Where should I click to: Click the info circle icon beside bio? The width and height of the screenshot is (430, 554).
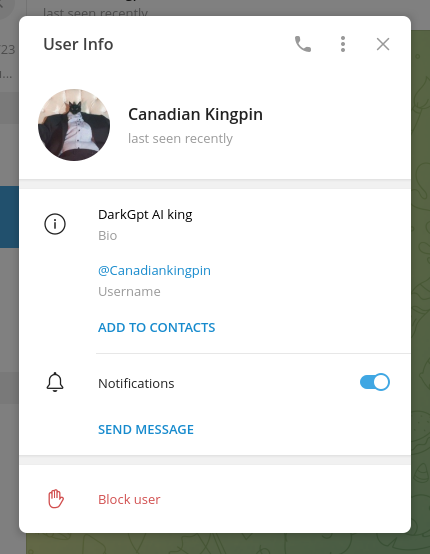(55, 224)
